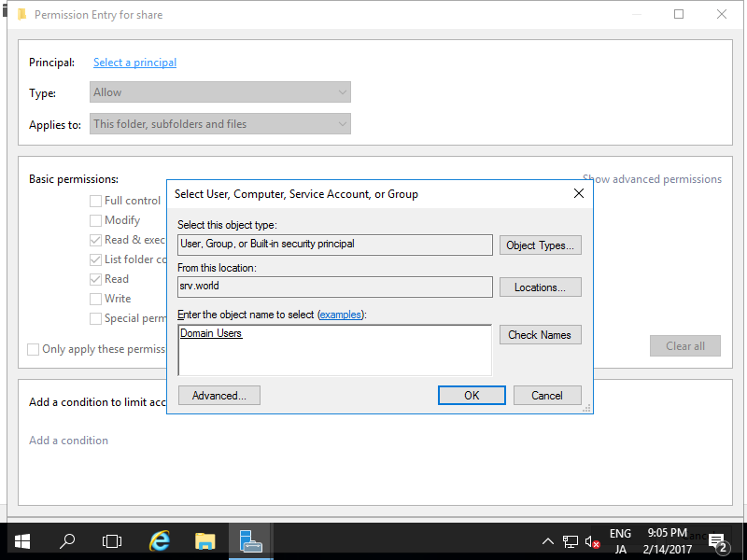The width and height of the screenshot is (747, 560).
Task: Launch Internet Explorer from the taskbar
Action: point(159,541)
